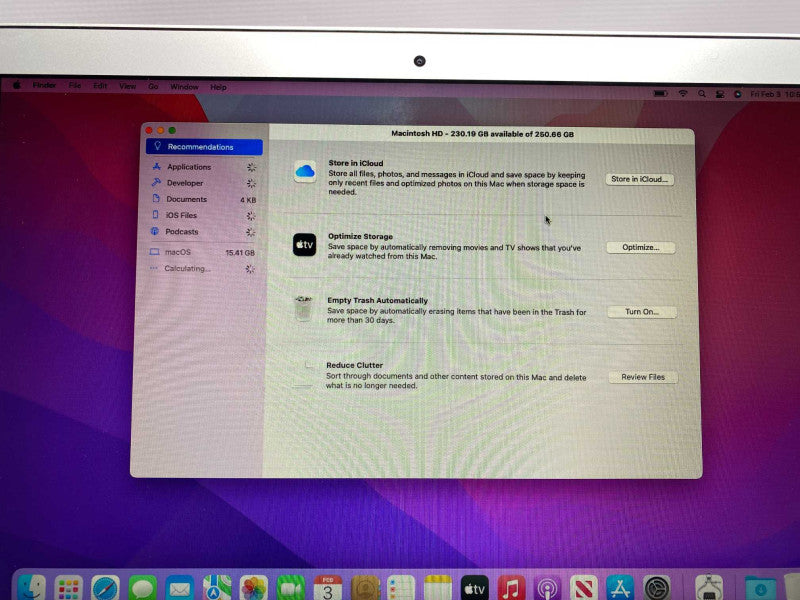The width and height of the screenshot is (800, 600).
Task: Open the Edit menu
Action: 100,86
